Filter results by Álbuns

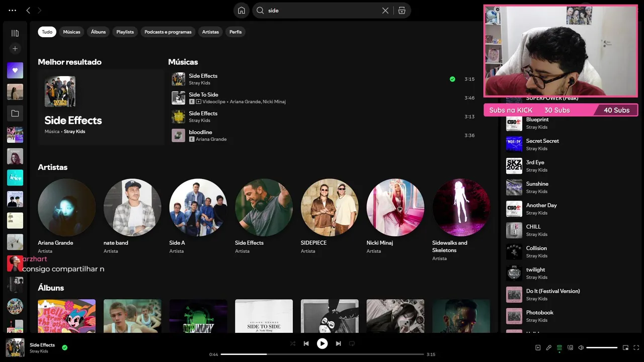point(98,32)
